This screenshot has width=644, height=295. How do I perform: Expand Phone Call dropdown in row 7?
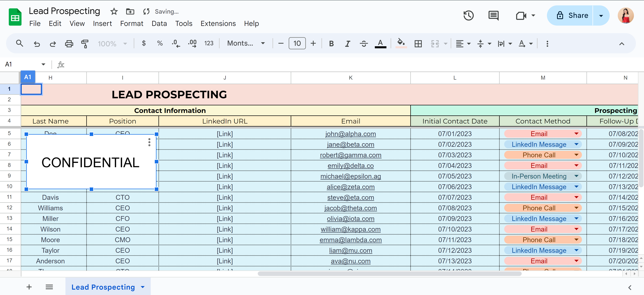576,155
